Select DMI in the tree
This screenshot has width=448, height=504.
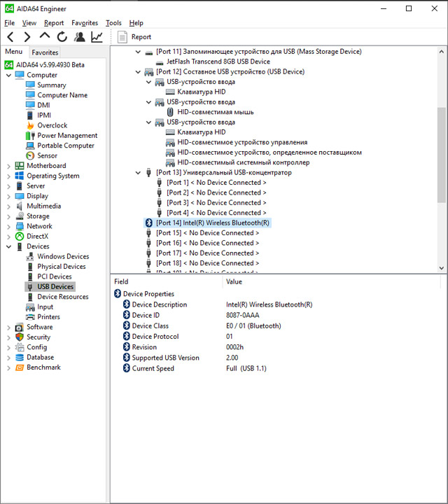click(43, 105)
